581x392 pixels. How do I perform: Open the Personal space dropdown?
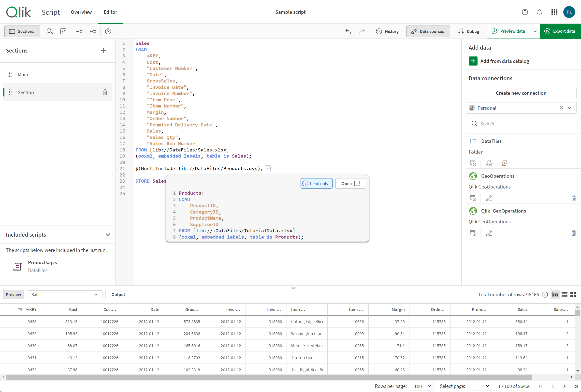(x=569, y=108)
